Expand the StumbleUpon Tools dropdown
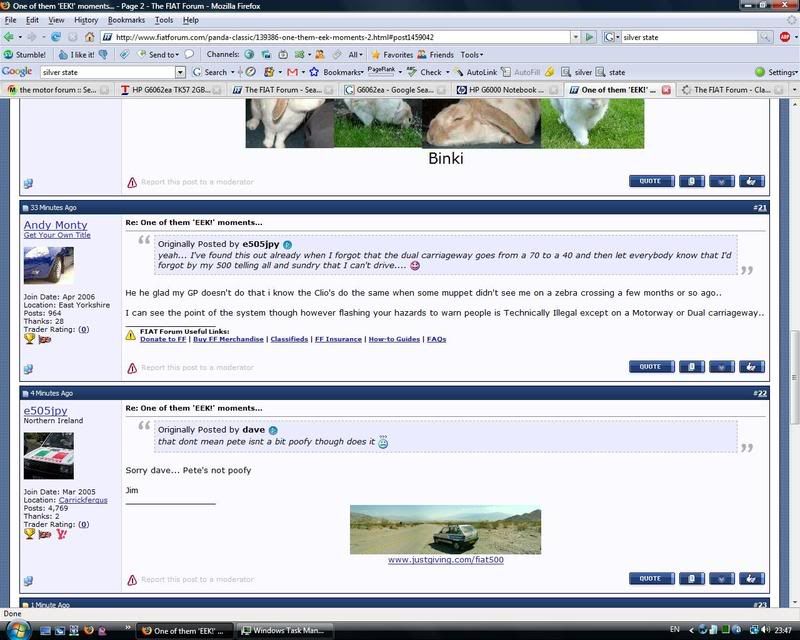Image resolution: width=800 pixels, height=640 pixels. (471, 55)
